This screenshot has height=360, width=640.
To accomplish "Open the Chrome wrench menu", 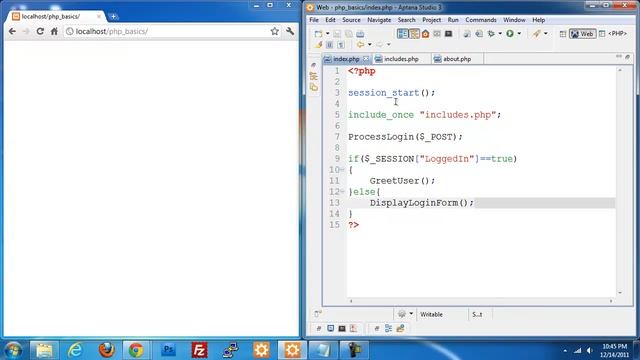I will pos(290,31).
